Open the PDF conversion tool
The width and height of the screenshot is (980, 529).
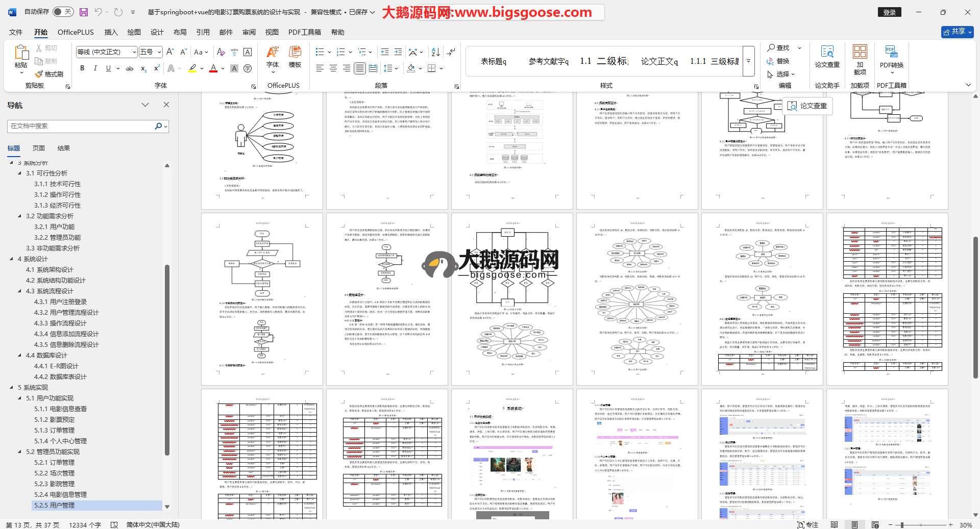pyautogui.click(x=891, y=56)
